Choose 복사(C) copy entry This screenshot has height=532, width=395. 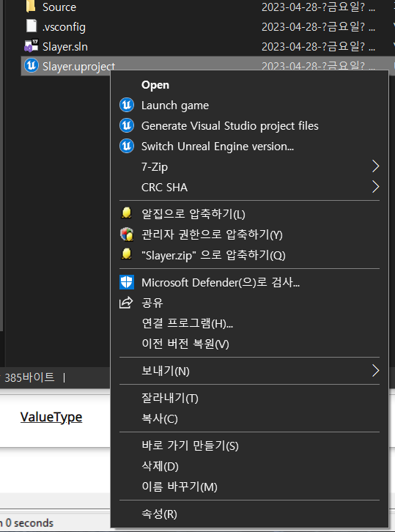tap(249, 418)
